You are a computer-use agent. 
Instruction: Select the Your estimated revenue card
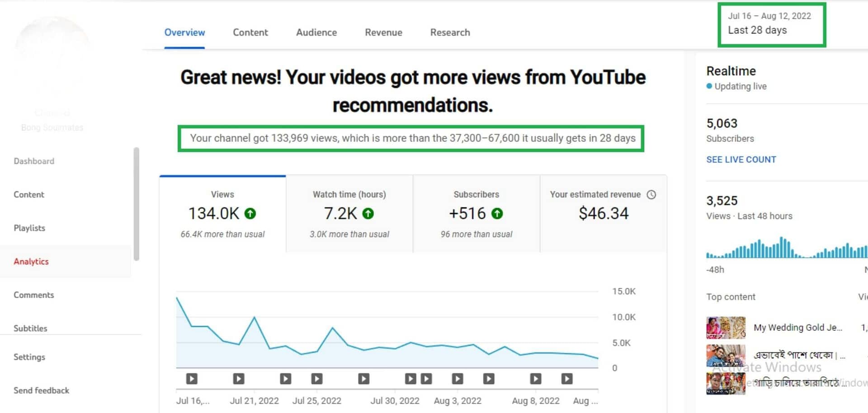[604, 214]
